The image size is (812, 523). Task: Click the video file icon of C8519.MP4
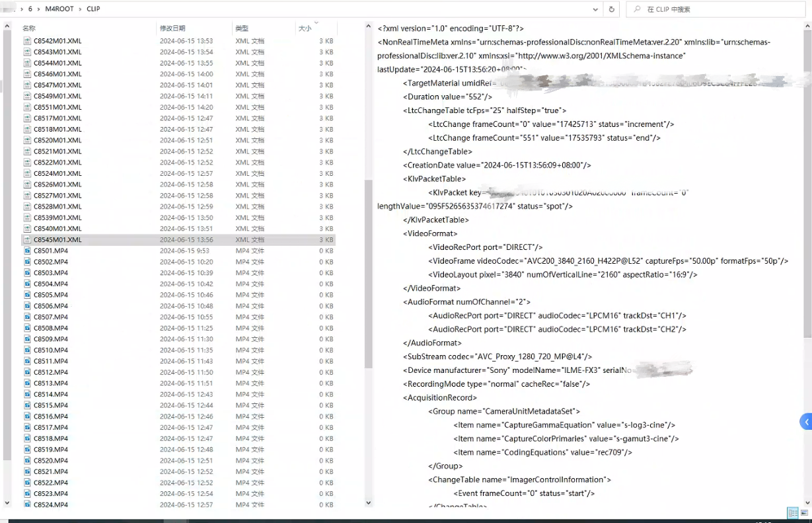[x=28, y=450]
